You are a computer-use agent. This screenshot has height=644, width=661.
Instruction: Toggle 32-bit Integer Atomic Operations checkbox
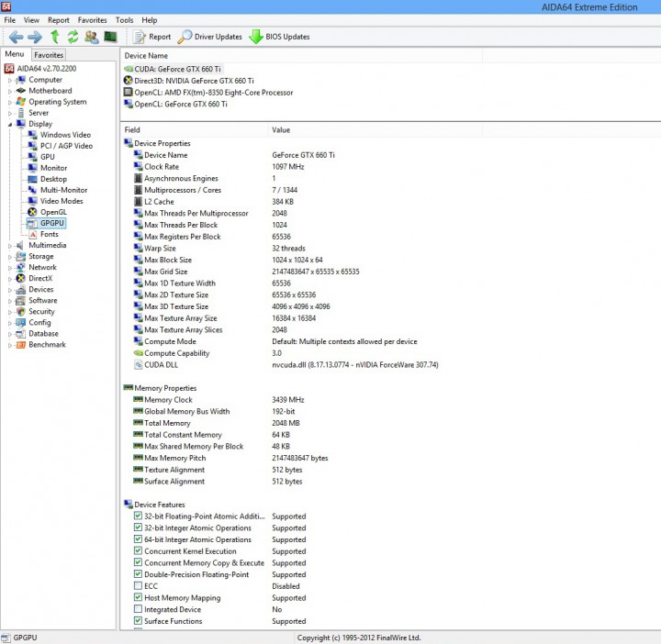(138, 527)
